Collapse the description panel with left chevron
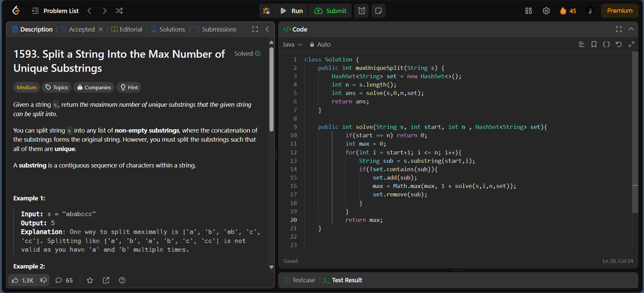Viewport: 644px width, 293px height. click(x=267, y=30)
